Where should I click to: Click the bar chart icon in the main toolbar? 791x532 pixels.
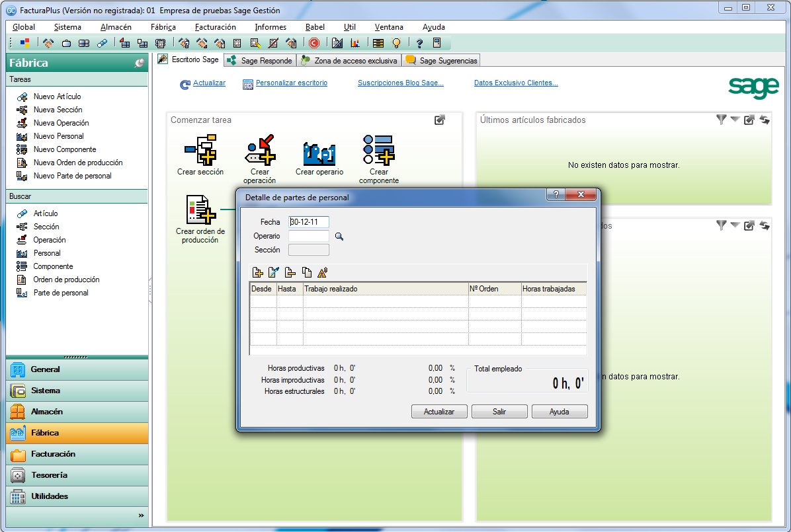(355, 44)
